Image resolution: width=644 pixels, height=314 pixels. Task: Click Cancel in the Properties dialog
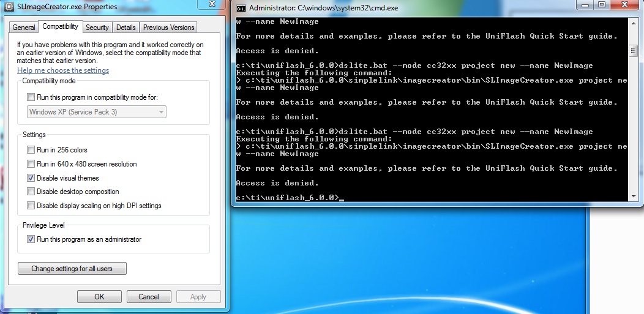149,296
